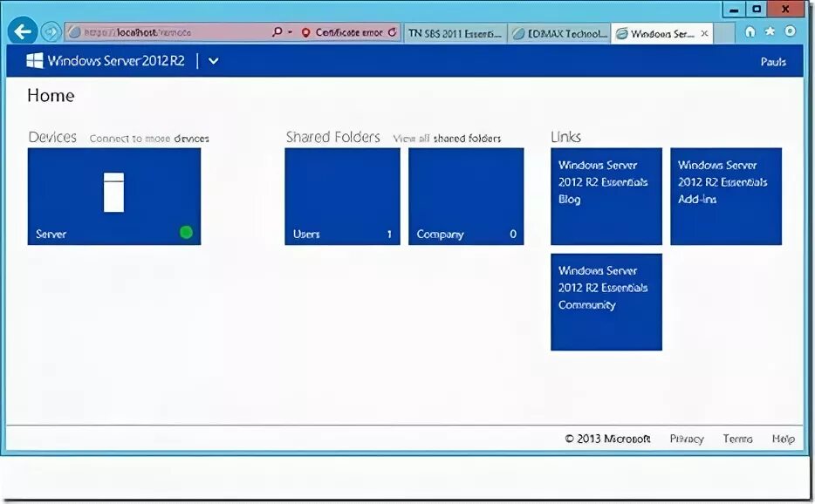Click the Windows logo in header
The width and height of the screenshot is (815, 504).
[x=35, y=60]
